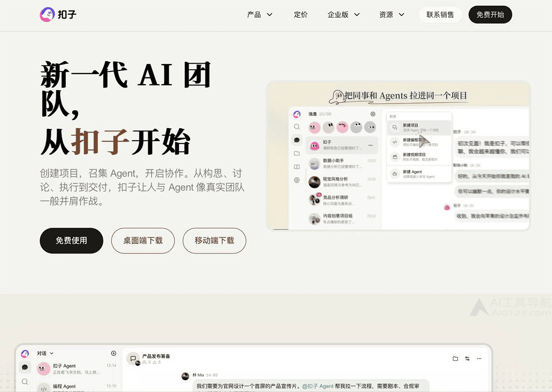Click the Coze logo in hero app sidebar
The height and width of the screenshot is (392, 552).
[x=297, y=114]
